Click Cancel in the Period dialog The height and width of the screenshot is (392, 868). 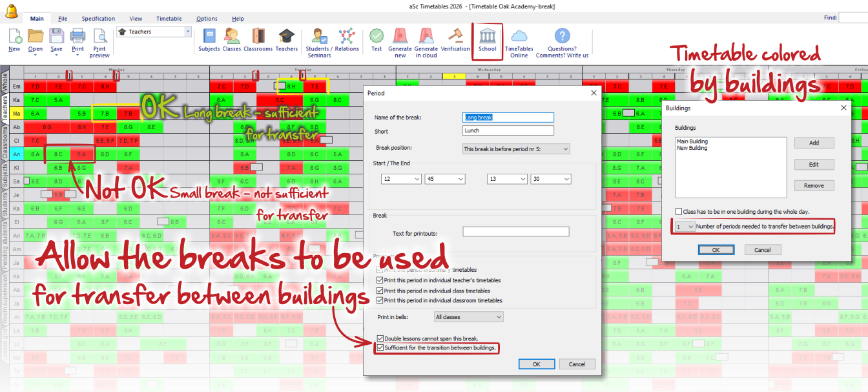(577, 364)
